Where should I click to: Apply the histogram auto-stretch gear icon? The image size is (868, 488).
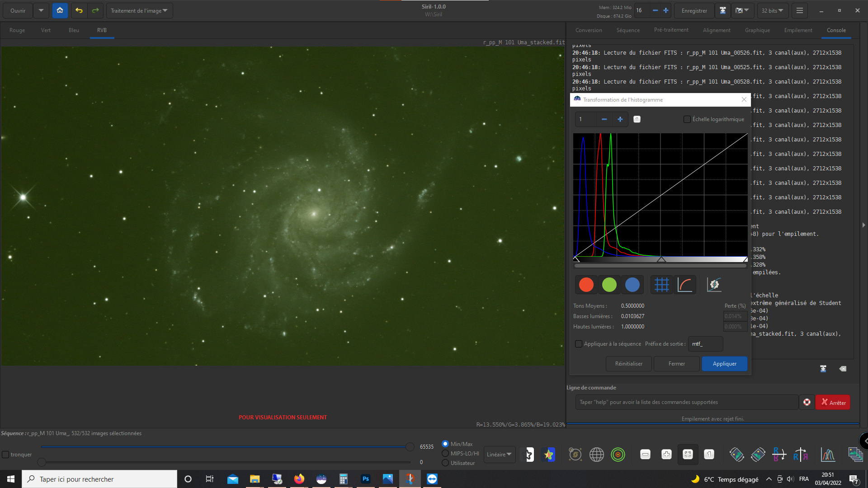click(x=714, y=285)
